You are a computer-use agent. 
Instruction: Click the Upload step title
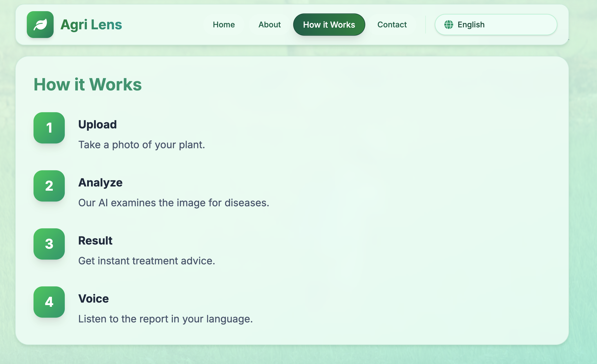click(97, 124)
